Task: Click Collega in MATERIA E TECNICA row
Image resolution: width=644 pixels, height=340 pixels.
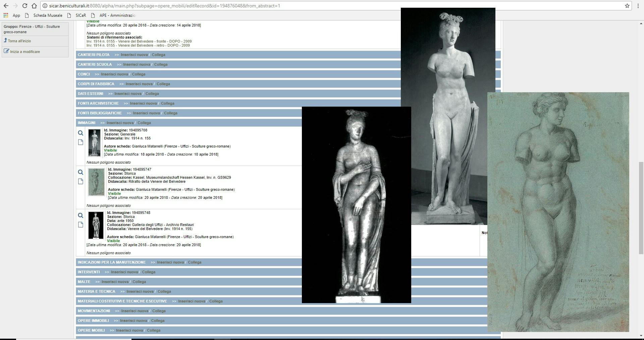Action: 164,291
